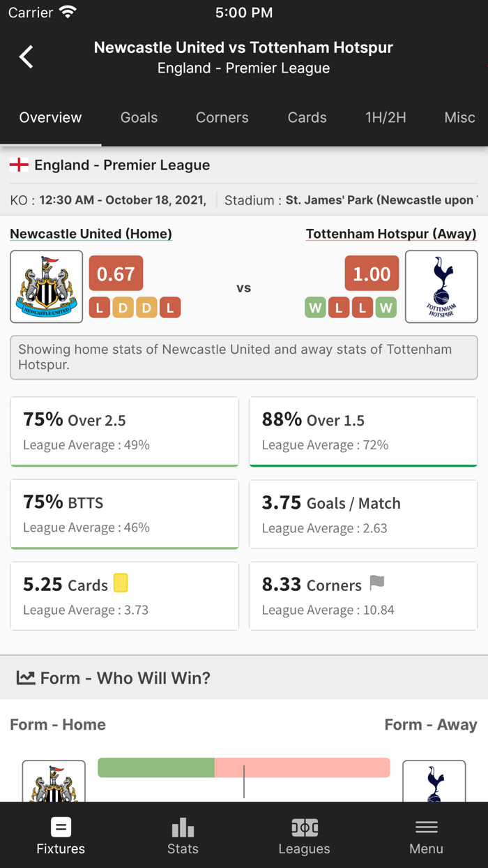Viewport: 488px width, 868px height.
Task: Tap the Tottenham Hotspur club crest
Action: pos(441,286)
